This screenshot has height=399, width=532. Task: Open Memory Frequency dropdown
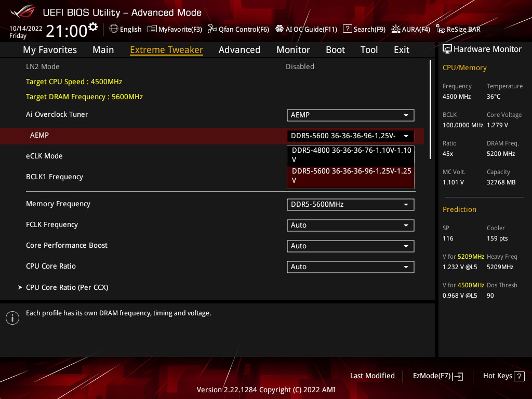[x=351, y=205]
